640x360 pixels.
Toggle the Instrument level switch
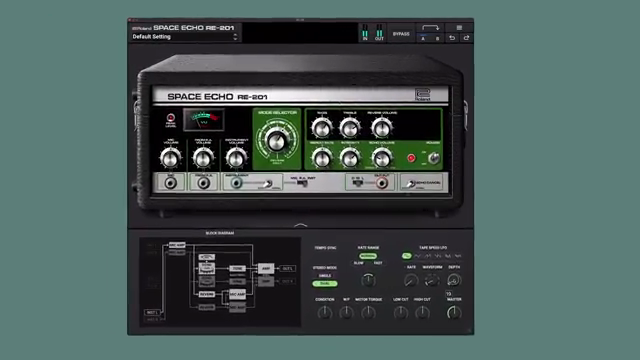(267, 184)
